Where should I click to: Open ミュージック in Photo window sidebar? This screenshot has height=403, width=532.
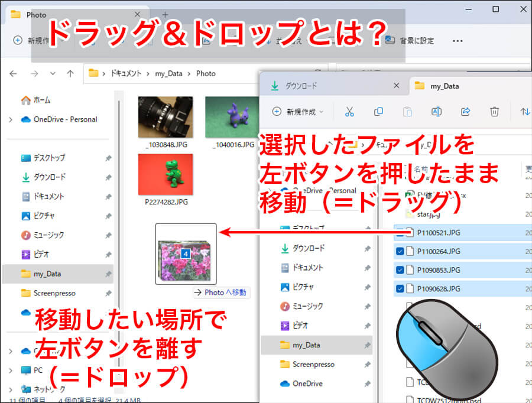pos(43,235)
